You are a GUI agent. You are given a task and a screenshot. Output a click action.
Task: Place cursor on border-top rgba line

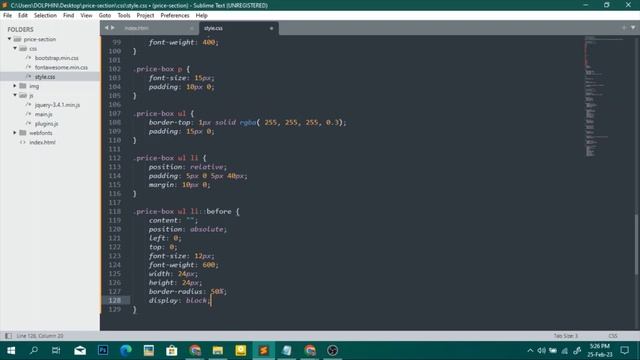247,122
